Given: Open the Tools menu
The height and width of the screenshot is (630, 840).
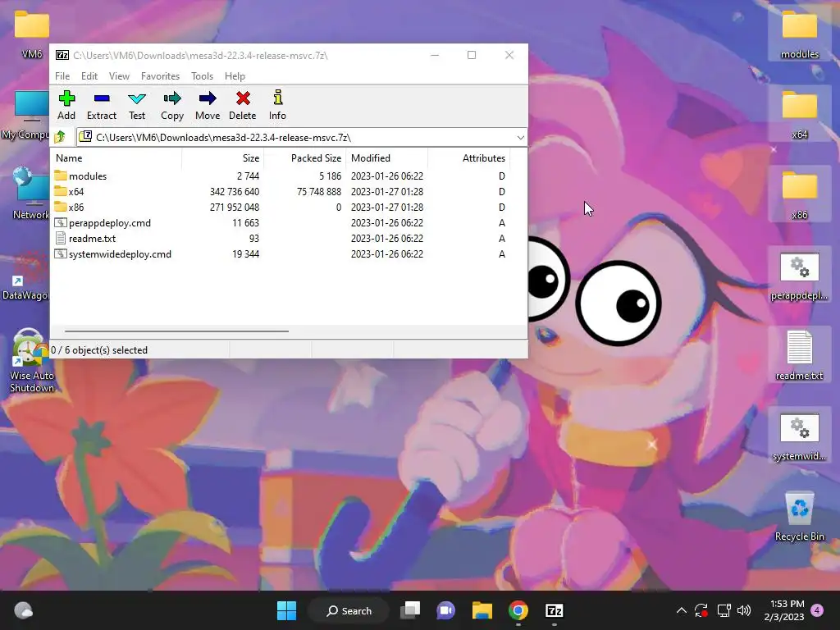Looking at the screenshot, I should [202, 76].
